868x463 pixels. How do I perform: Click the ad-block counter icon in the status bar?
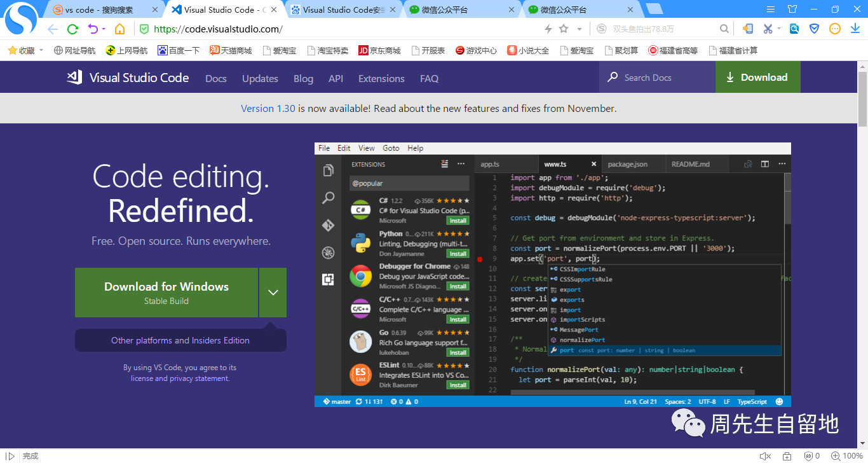pos(811,456)
